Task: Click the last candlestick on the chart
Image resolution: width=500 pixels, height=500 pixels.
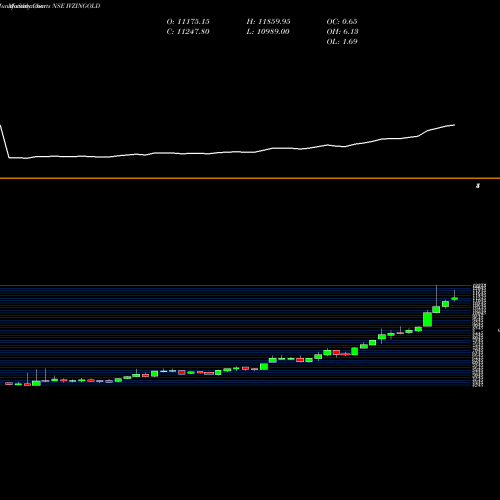Action: pos(454,298)
